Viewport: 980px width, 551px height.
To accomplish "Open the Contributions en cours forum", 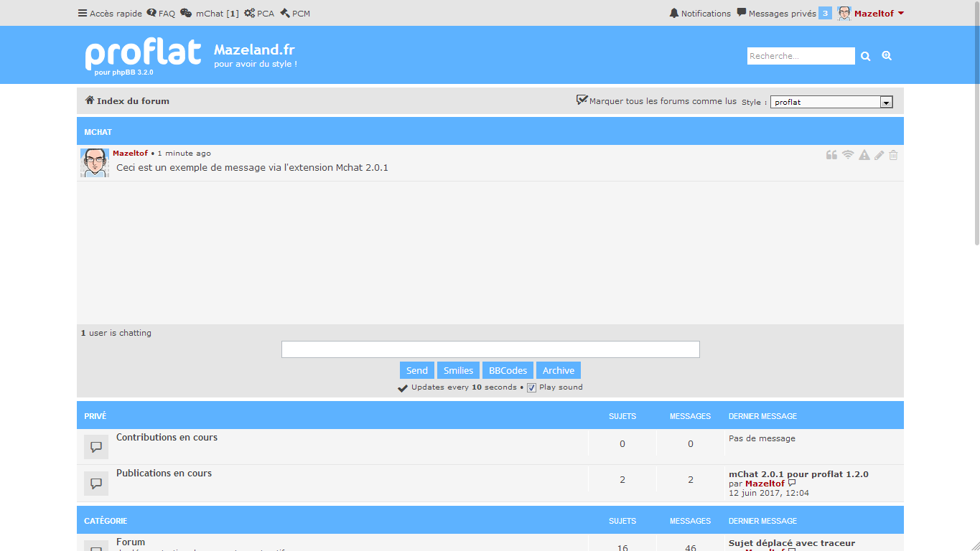I will [167, 437].
